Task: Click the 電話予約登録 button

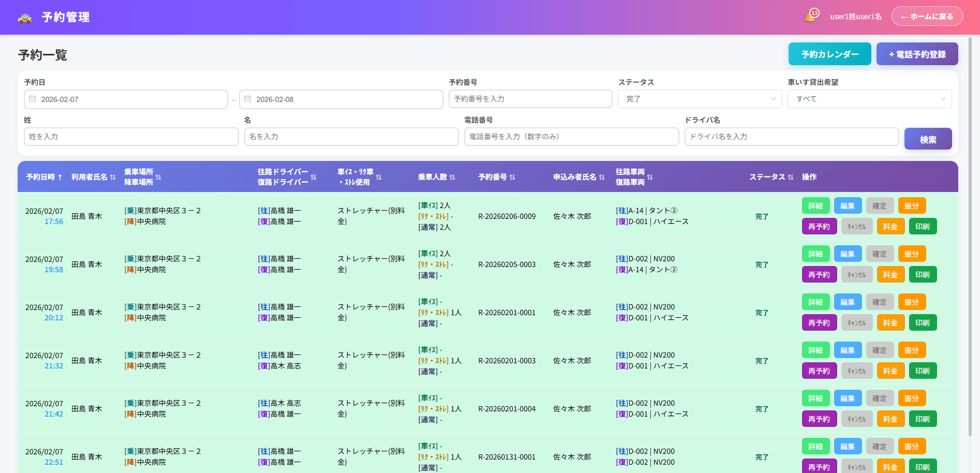Action: point(917,54)
